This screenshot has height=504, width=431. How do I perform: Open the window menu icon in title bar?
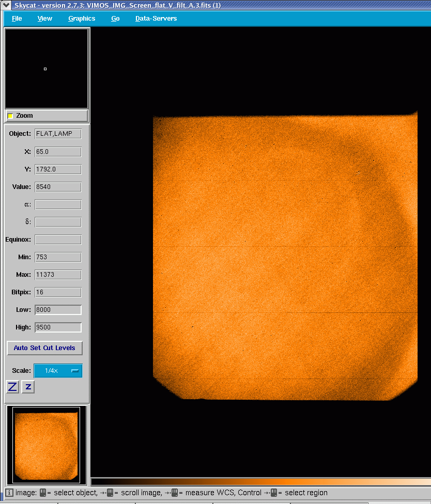pos(6,5)
